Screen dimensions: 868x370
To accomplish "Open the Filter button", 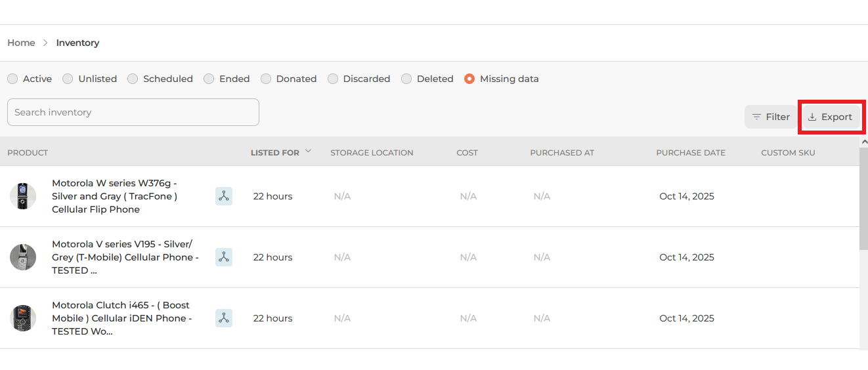I will point(771,117).
